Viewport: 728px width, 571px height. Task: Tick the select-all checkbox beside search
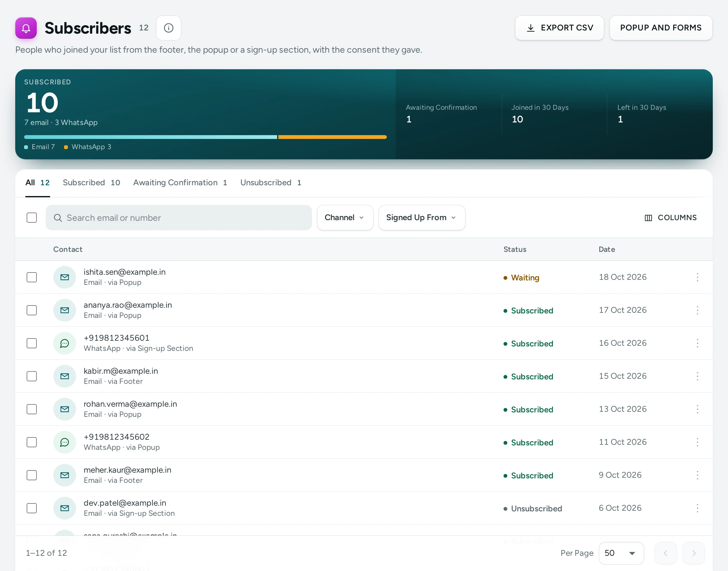click(32, 218)
